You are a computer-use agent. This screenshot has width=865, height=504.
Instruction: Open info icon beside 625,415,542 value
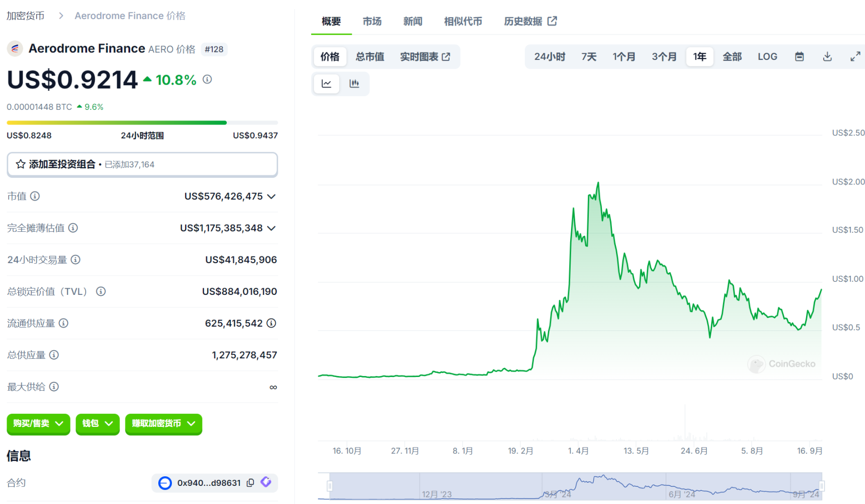pyautogui.click(x=271, y=323)
